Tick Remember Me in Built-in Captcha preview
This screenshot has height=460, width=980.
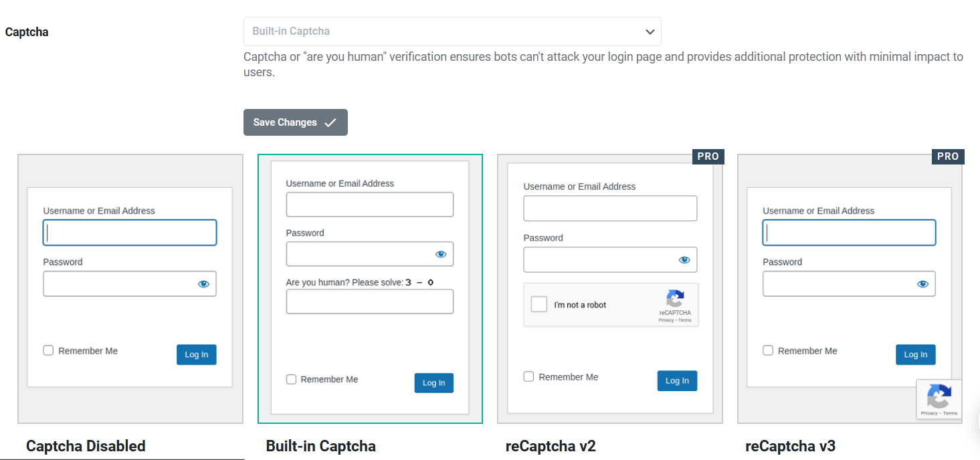(291, 379)
